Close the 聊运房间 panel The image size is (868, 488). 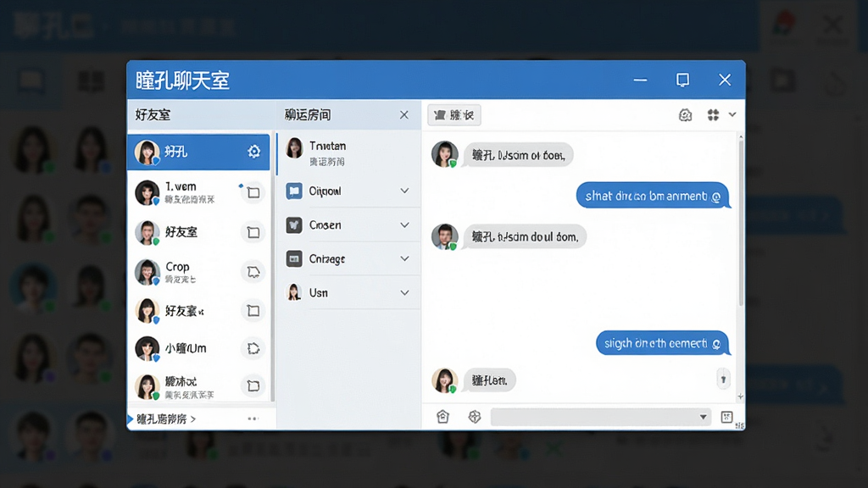point(404,114)
